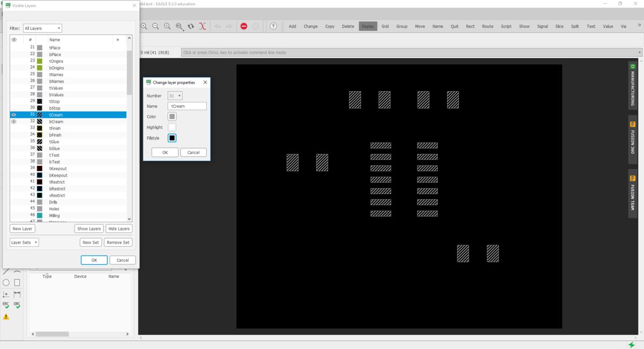The width and height of the screenshot is (644, 349).
Task: Click the undo arrow icon
Action: click(x=217, y=26)
